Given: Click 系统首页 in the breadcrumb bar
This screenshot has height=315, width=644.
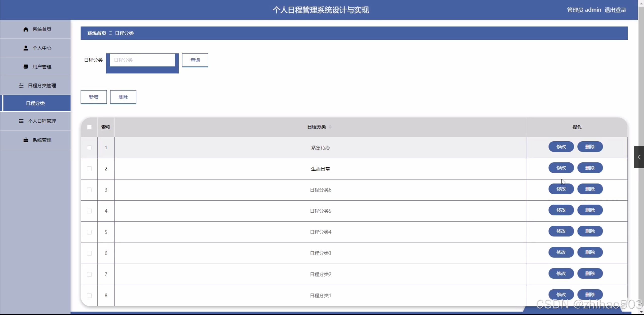Looking at the screenshot, I should pyautogui.click(x=97, y=33).
